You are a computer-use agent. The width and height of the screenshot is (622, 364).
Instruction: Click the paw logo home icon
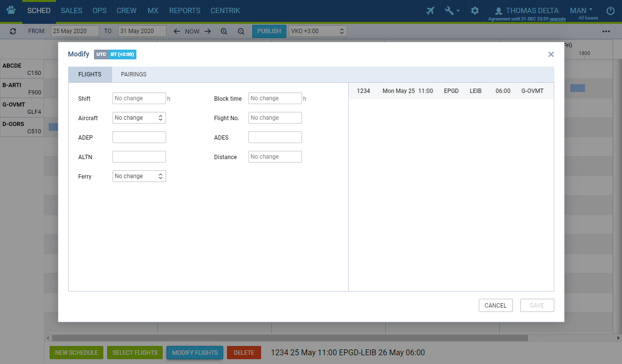[x=11, y=11]
